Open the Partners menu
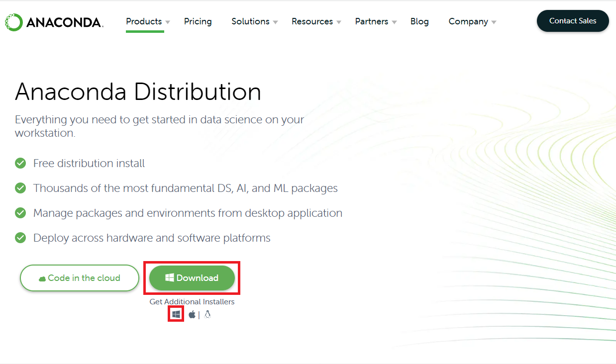 372,21
